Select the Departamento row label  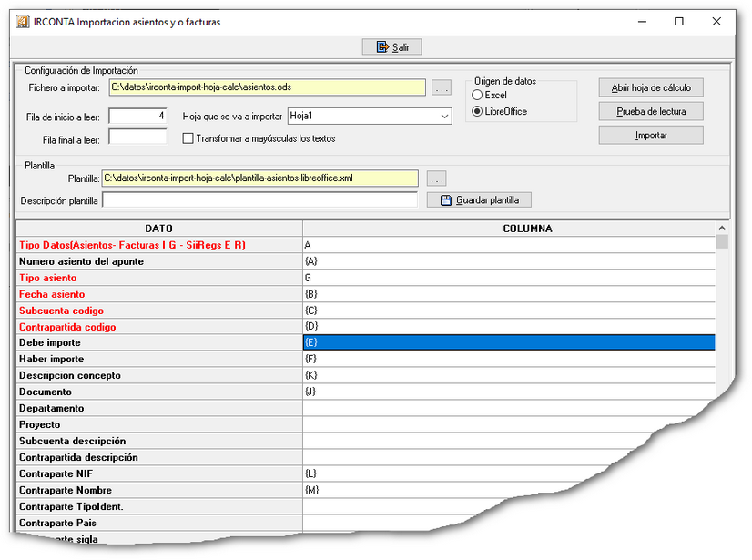[x=159, y=408]
